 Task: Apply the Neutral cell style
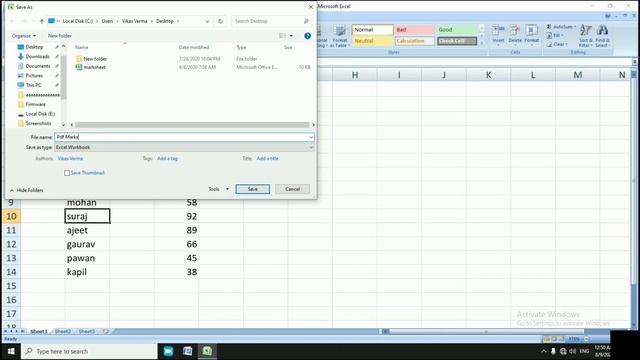[x=372, y=41]
